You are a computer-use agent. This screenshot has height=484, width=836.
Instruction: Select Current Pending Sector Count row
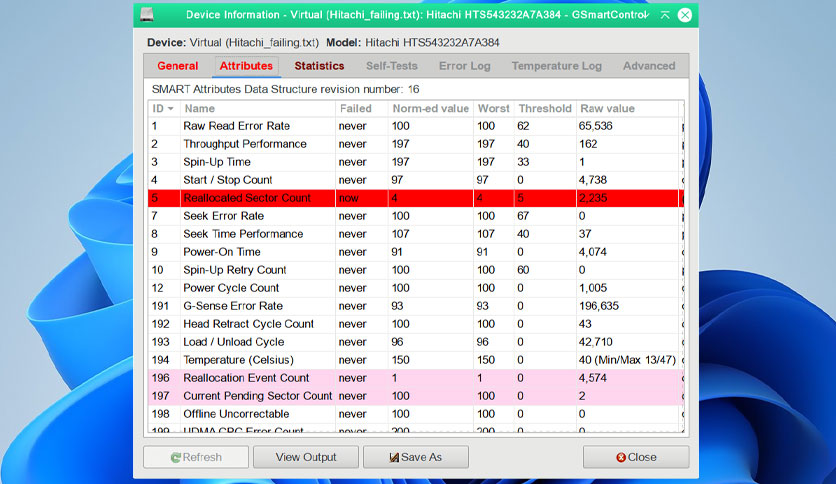416,396
